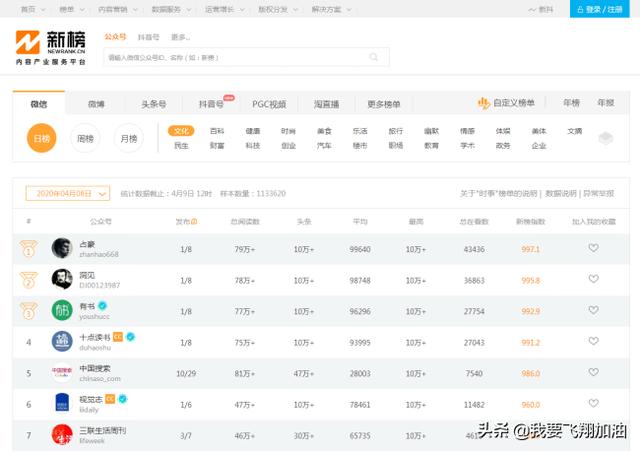
Task: Open 中国搜索 avatar
Action: pyautogui.click(x=62, y=372)
